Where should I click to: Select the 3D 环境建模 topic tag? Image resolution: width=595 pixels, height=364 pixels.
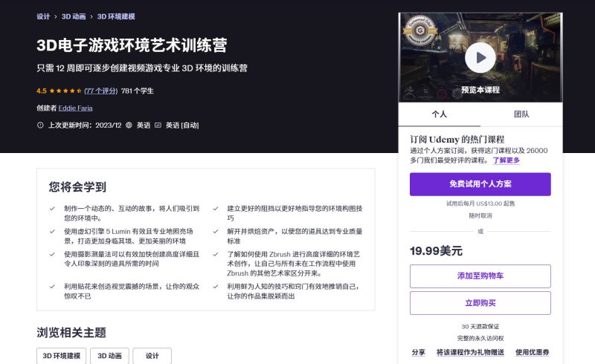[x=62, y=356]
